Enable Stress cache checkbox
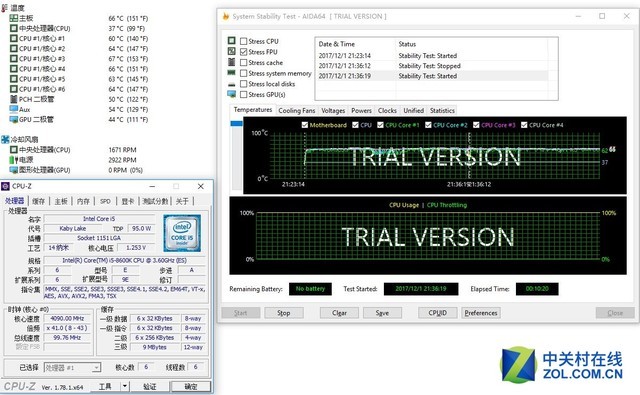 pos(244,62)
